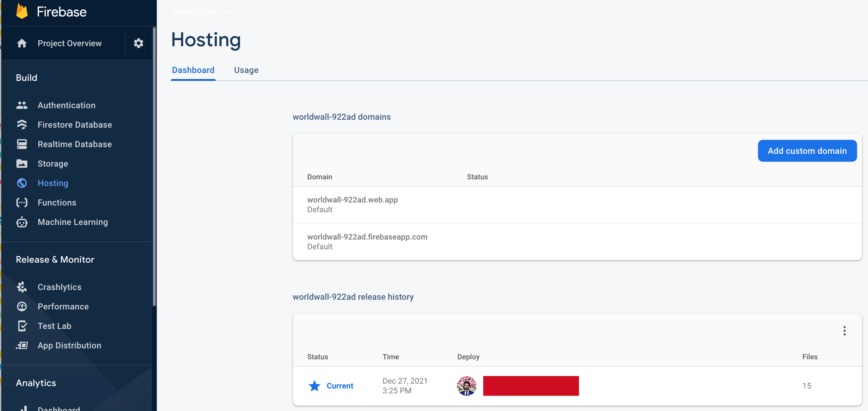Click the Firebase logo flame icon
This screenshot has height=411, width=868.
click(22, 12)
